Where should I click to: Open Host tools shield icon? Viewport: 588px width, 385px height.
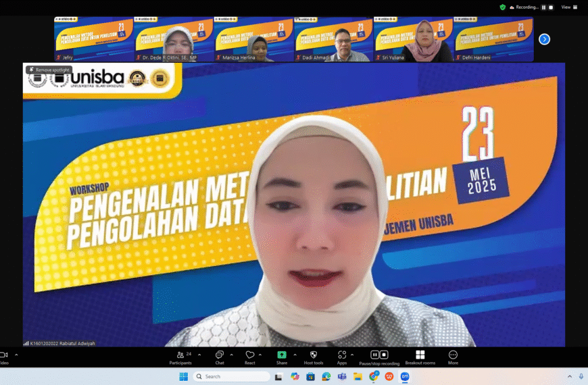click(x=314, y=355)
